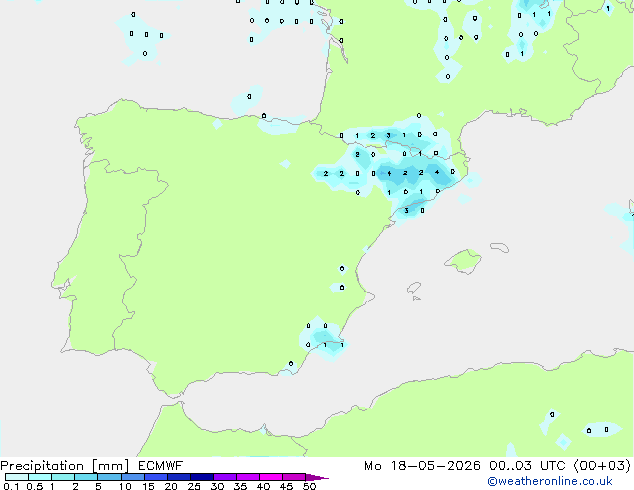Click the "15" legend value

click(x=148, y=486)
